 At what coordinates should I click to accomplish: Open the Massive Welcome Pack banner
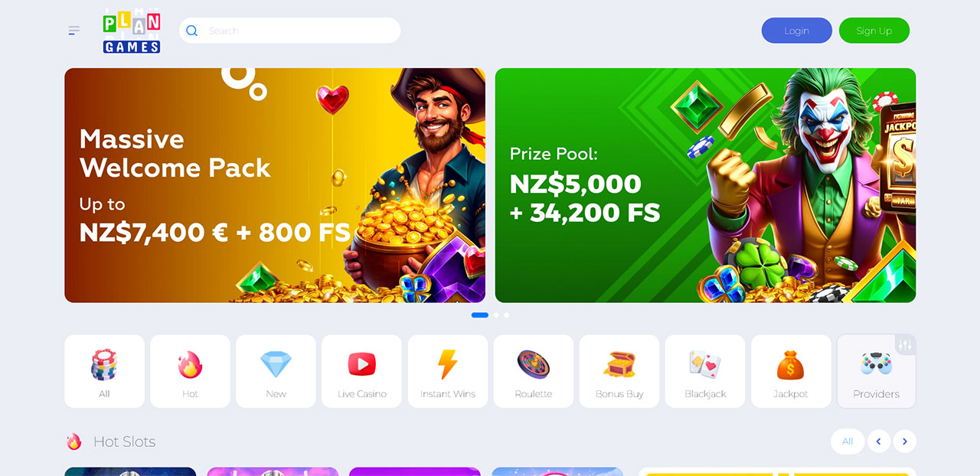275,185
